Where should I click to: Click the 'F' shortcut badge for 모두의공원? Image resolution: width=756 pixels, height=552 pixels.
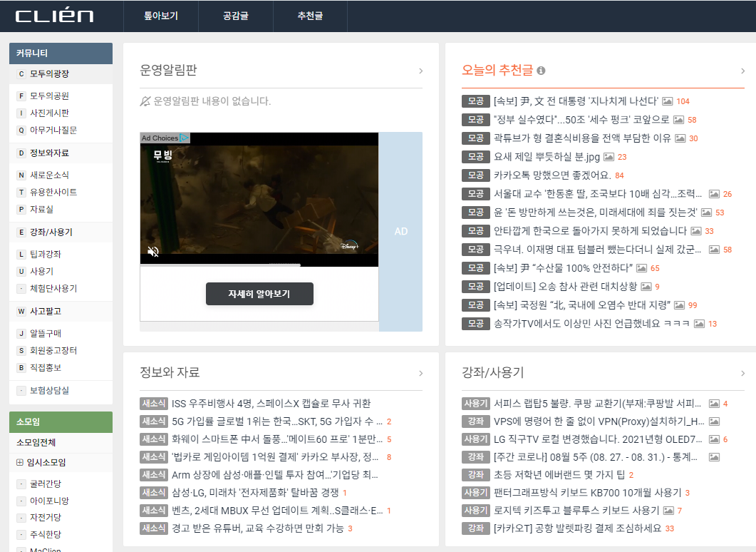21,96
